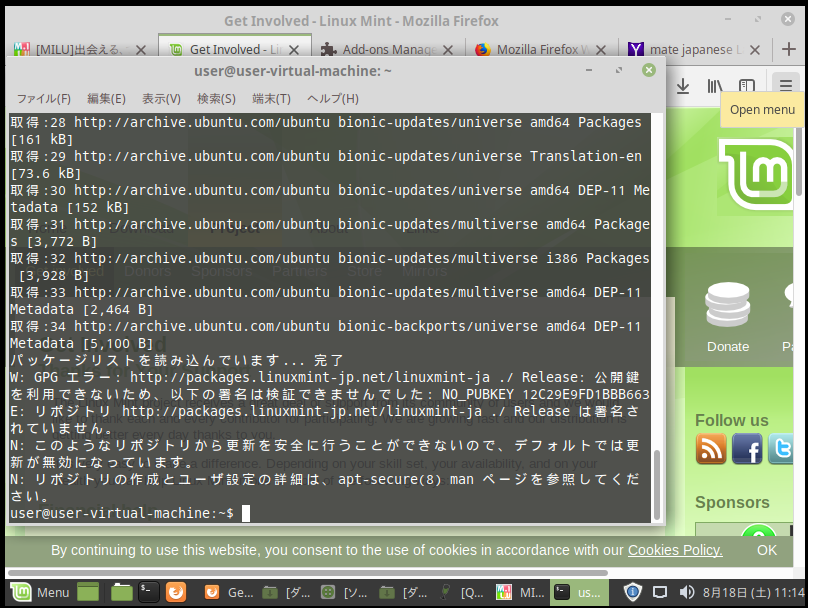The height and width of the screenshot is (608, 819).
Task: Open the Cookies Policy link
Action: tap(675, 550)
